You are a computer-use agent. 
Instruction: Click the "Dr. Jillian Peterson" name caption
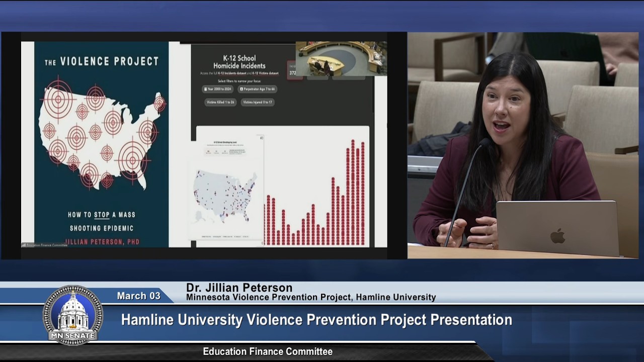tap(239, 288)
